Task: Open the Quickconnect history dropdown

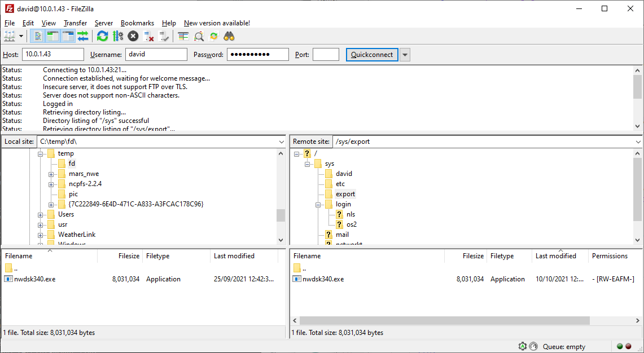Action: pyautogui.click(x=405, y=55)
